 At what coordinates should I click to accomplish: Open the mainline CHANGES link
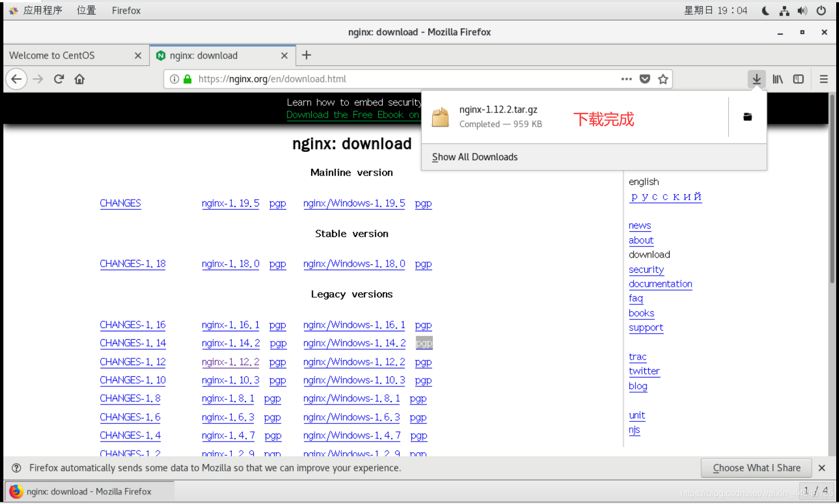120,203
